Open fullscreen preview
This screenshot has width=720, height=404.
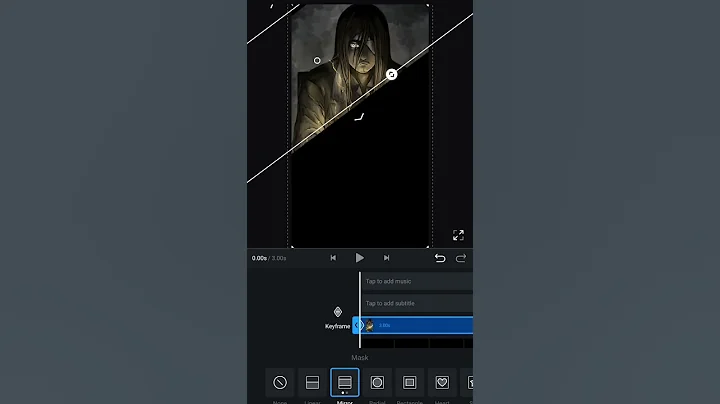(458, 235)
